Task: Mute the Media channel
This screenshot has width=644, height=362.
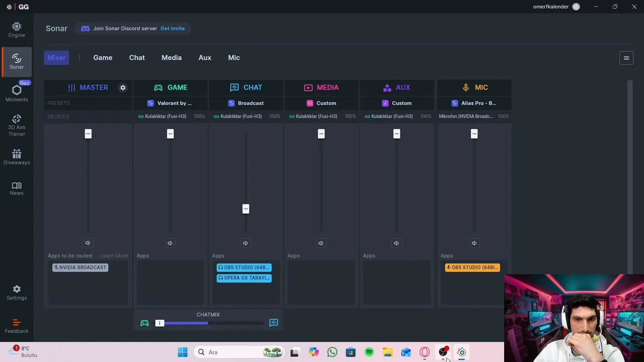Action: click(321, 243)
